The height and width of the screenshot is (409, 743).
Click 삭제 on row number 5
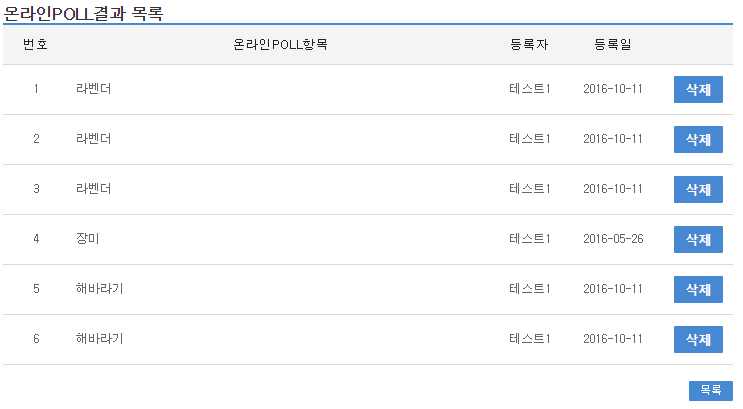click(698, 289)
